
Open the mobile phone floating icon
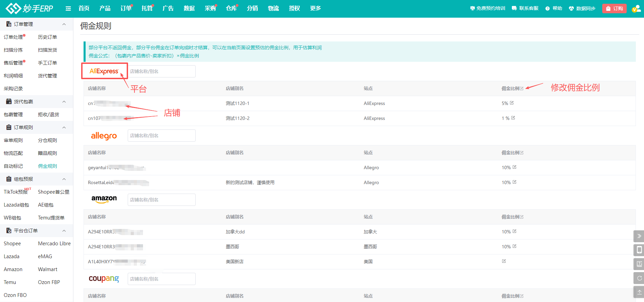coord(639,250)
